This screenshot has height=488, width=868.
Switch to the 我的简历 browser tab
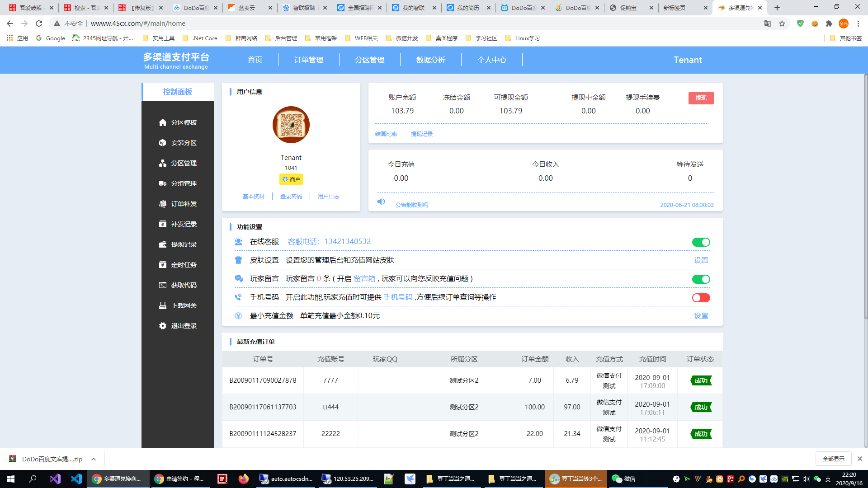click(468, 8)
